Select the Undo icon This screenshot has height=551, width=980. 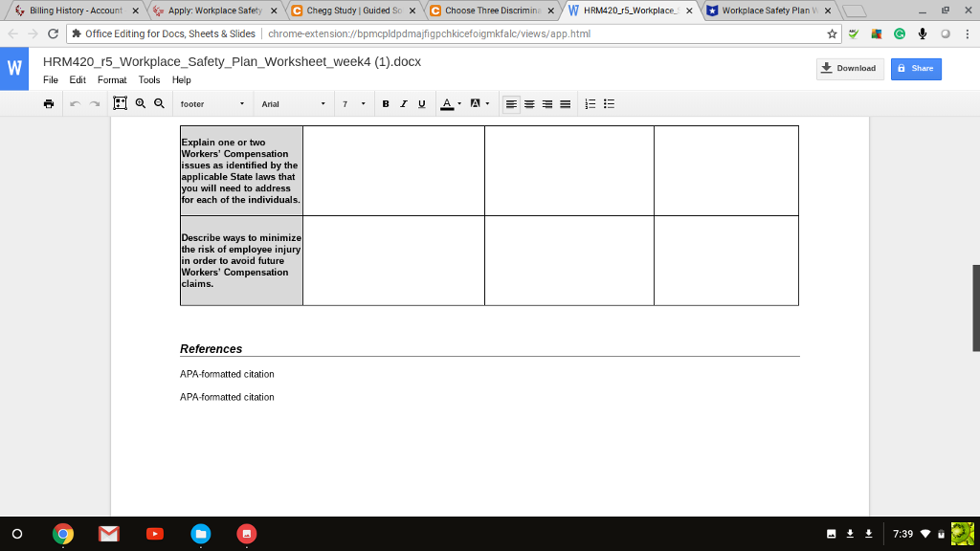[73, 103]
